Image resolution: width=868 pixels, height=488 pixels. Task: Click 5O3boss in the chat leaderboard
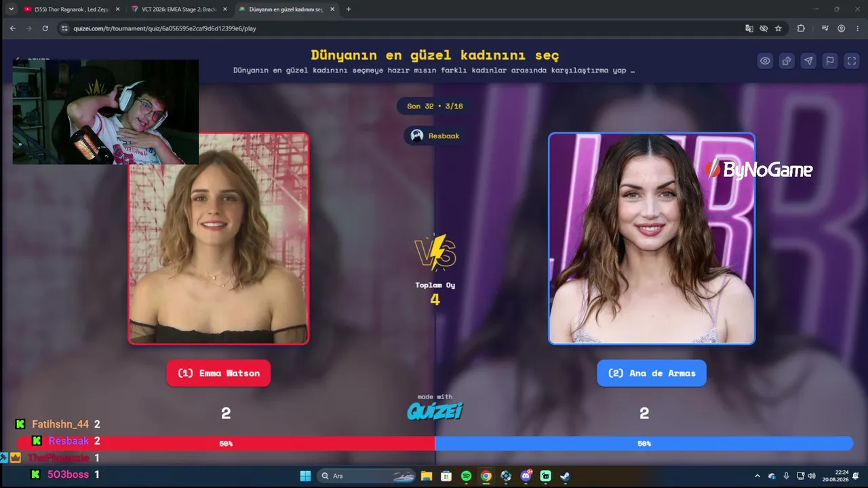(68, 474)
